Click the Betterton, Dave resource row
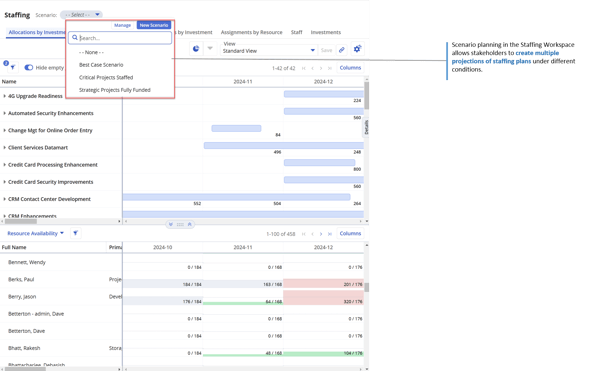 tap(26, 331)
